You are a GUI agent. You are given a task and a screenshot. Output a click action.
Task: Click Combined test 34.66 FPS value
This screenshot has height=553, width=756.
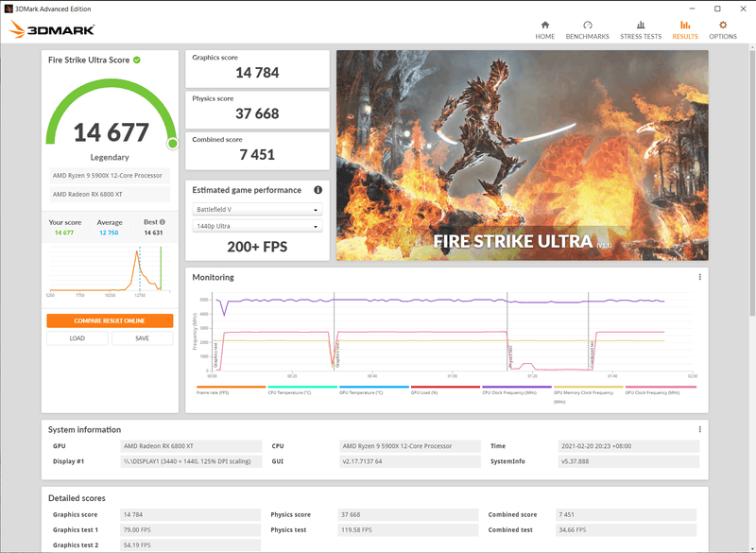tap(626, 530)
